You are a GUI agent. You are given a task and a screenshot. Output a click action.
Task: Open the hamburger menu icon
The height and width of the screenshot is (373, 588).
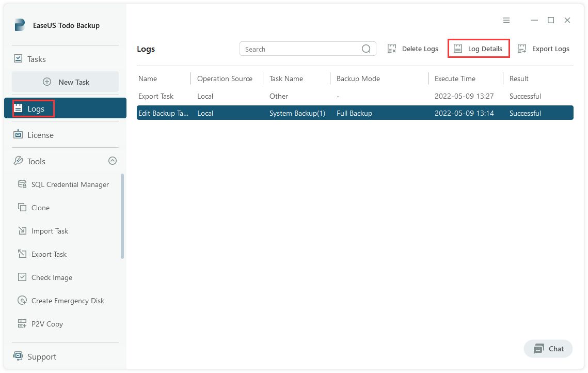(506, 20)
